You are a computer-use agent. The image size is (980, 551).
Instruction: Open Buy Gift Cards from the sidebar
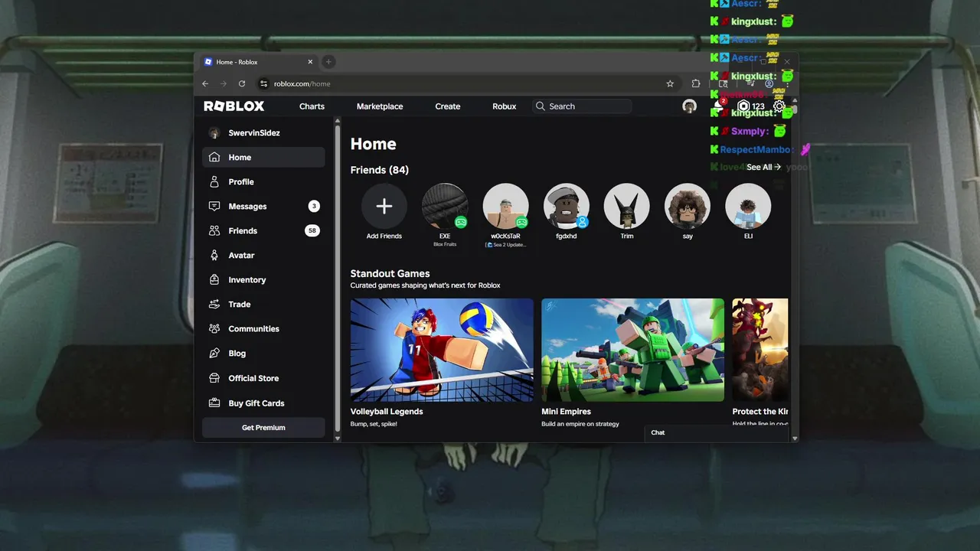point(263,403)
